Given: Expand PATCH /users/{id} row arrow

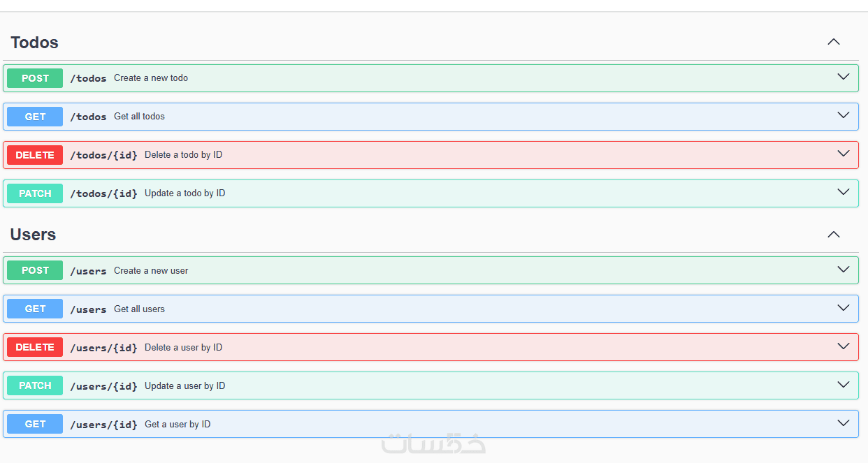Looking at the screenshot, I should [x=844, y=384].
